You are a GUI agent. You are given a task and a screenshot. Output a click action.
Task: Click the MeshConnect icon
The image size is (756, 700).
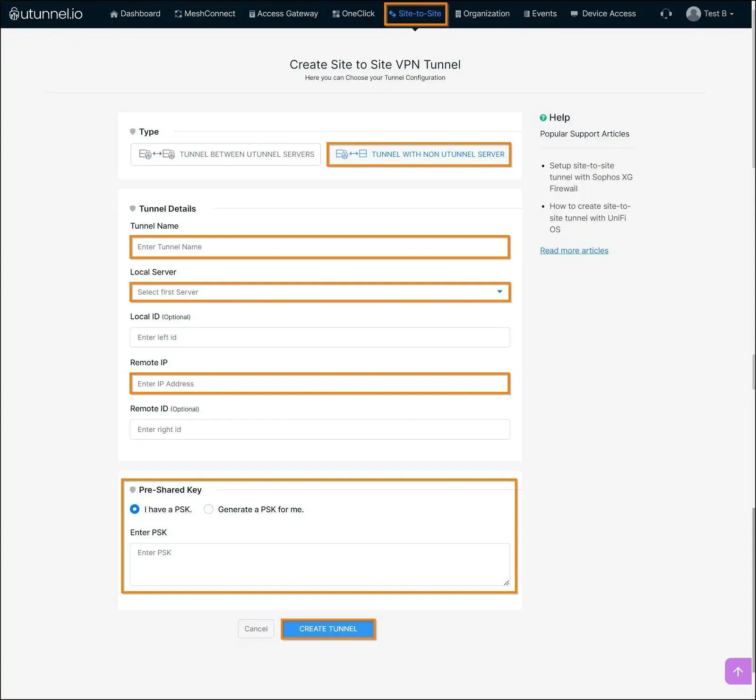pos(178,14)
